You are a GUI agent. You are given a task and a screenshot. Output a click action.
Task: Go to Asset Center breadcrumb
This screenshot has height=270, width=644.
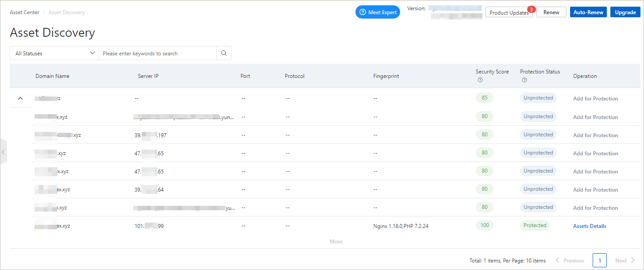pyautogui.click(x=24, y=12)
